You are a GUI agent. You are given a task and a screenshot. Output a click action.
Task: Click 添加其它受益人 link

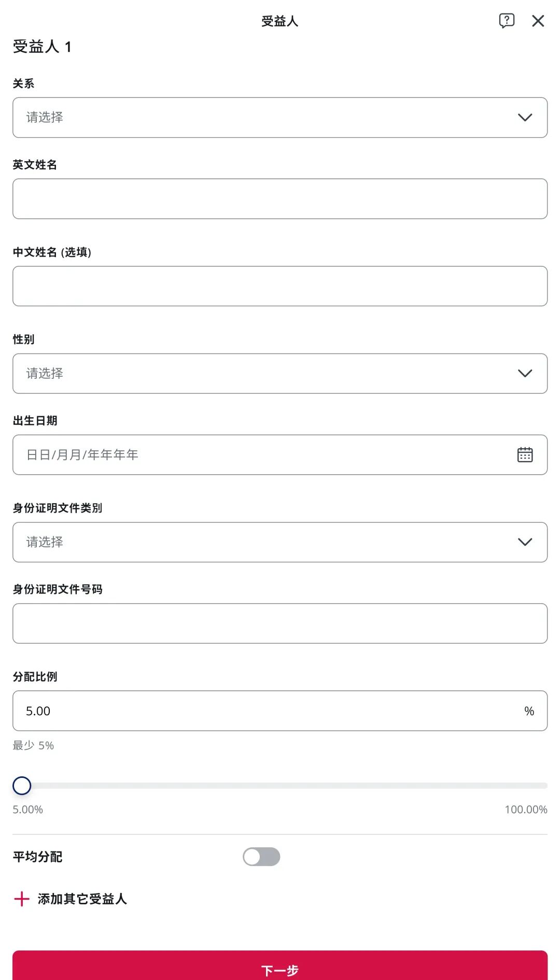pos(82,899)
